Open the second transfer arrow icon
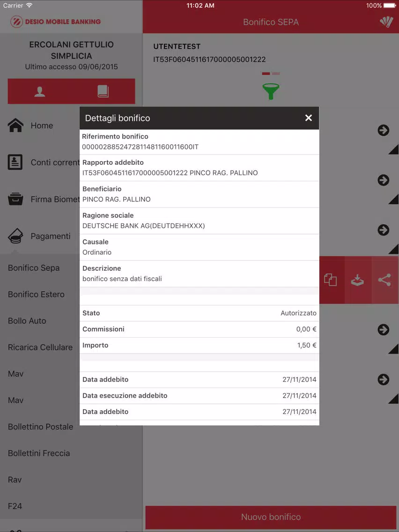This screenshot has width=399, height=532. coord(384,180)
